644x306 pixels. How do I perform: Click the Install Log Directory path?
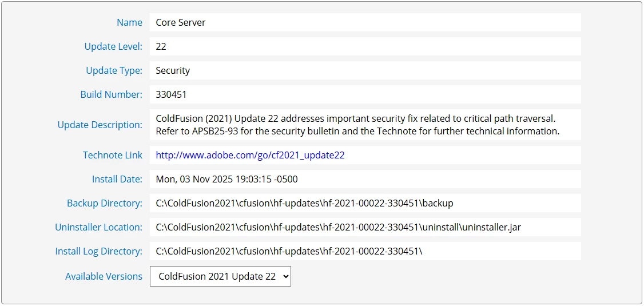coord(289,251)
